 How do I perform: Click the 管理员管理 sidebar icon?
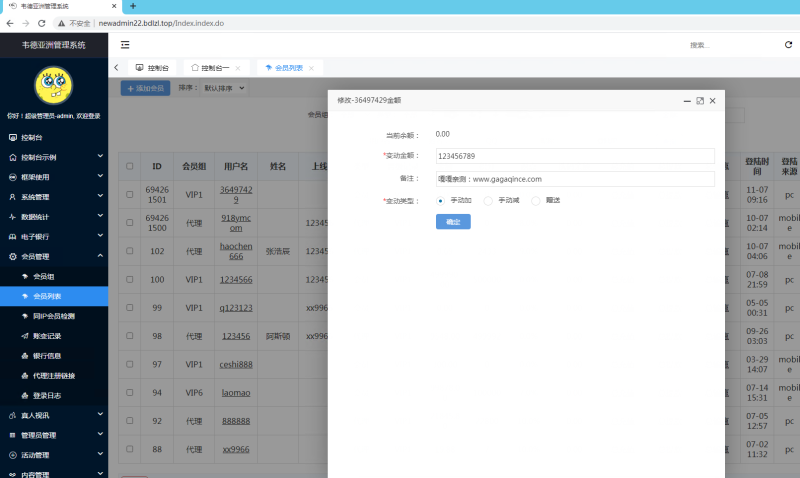pos(13,435)
